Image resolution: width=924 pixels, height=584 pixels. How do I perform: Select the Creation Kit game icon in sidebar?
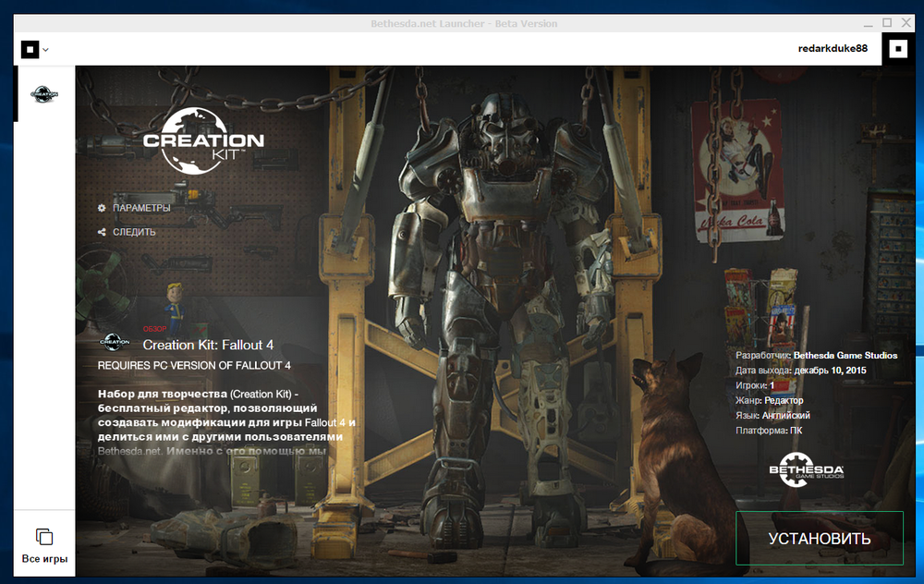pyautogui.click(x=44, y=93)
